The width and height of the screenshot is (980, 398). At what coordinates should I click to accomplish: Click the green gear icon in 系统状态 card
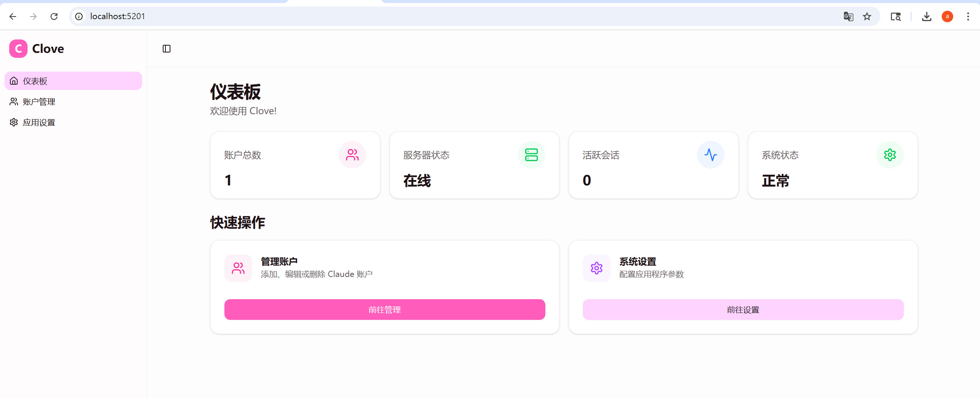890,155
